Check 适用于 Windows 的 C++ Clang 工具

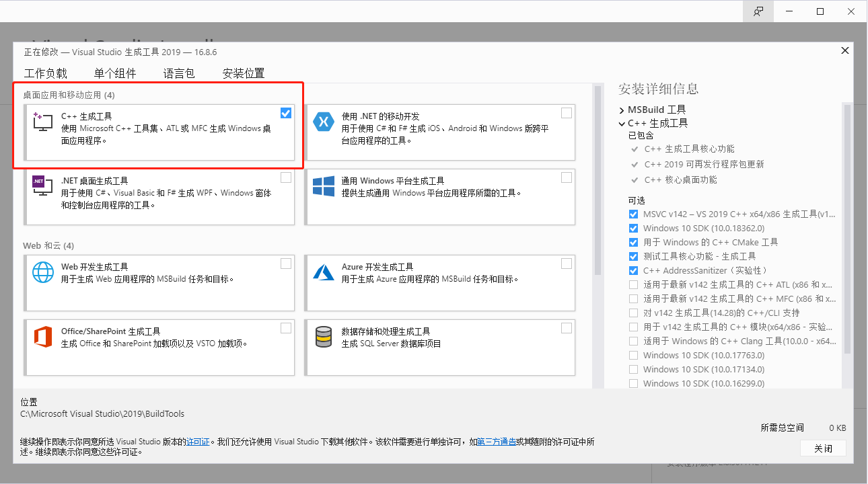point(633,341)
